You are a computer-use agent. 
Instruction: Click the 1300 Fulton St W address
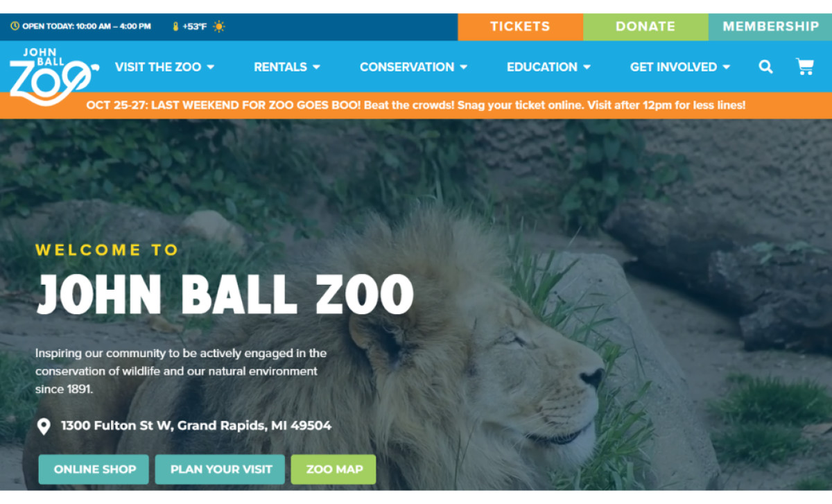pos(196,426)
